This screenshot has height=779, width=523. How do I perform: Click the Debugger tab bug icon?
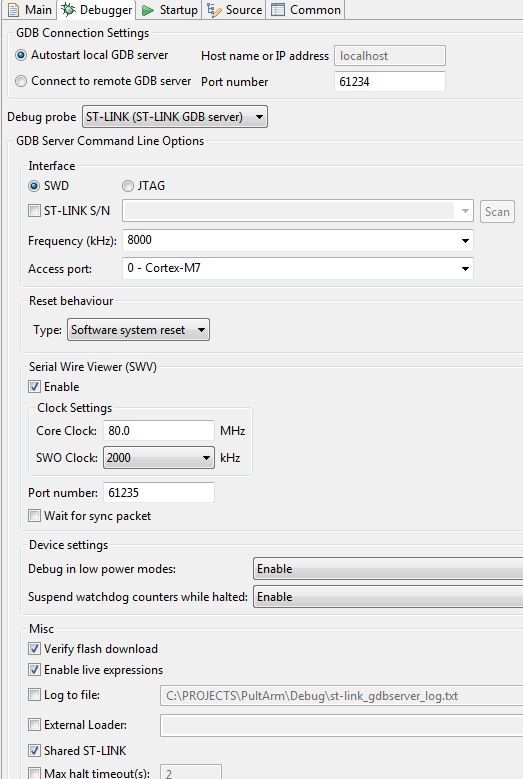coord(68,9)
